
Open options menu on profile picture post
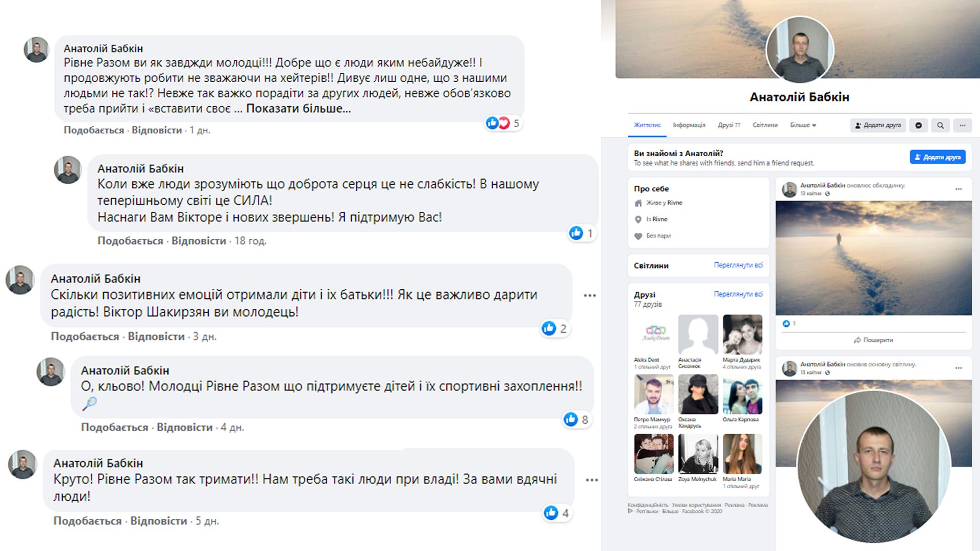click(959, 368)
